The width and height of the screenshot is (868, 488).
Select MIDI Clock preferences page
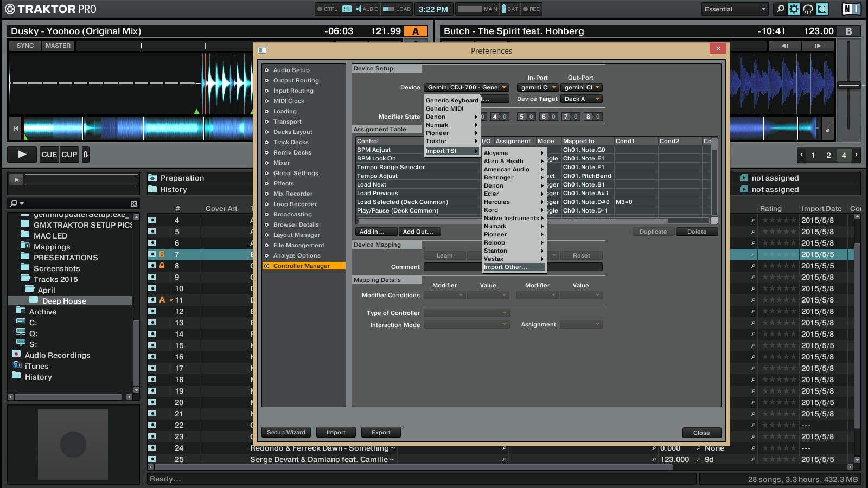[289, 101]
